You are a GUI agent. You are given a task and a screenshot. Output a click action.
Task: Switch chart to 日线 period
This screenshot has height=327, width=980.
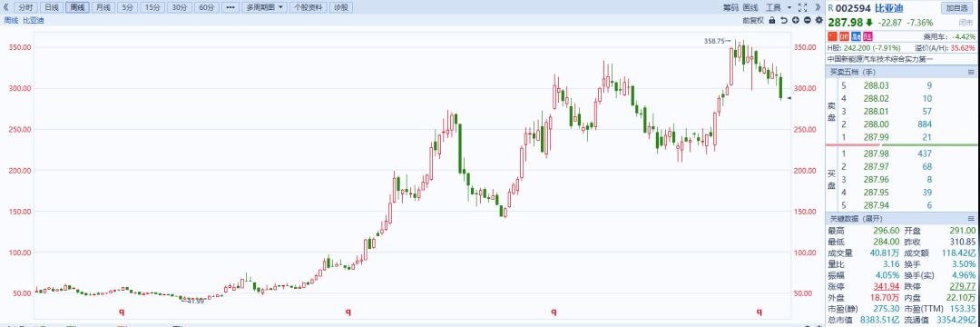click(53, 7)
